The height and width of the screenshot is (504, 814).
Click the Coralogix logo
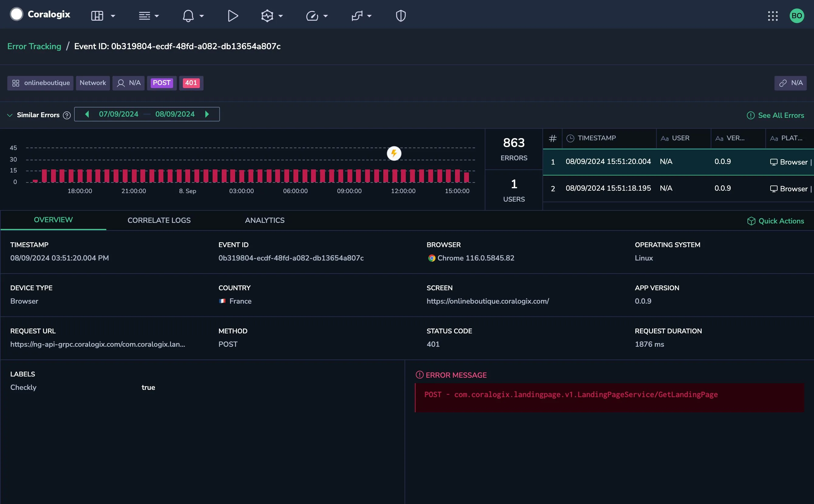40,14
